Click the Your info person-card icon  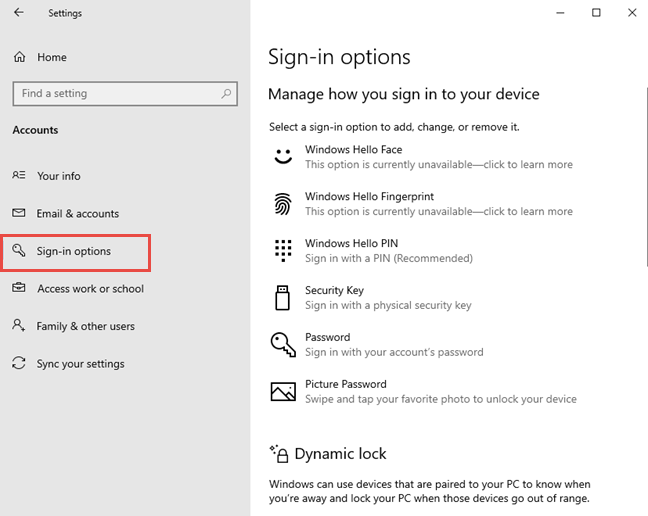pos(19,175)
